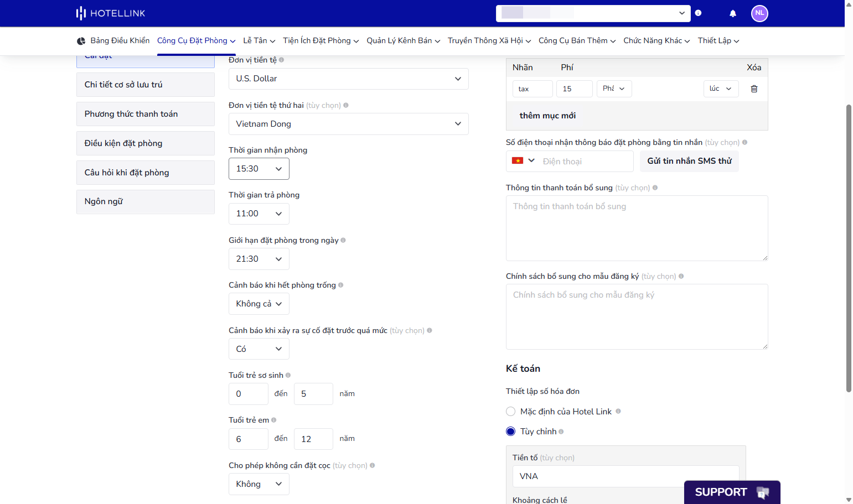Click thêm mục mới to add fee
The height and width of the screenshot is (504, 853).
point(547,116)
